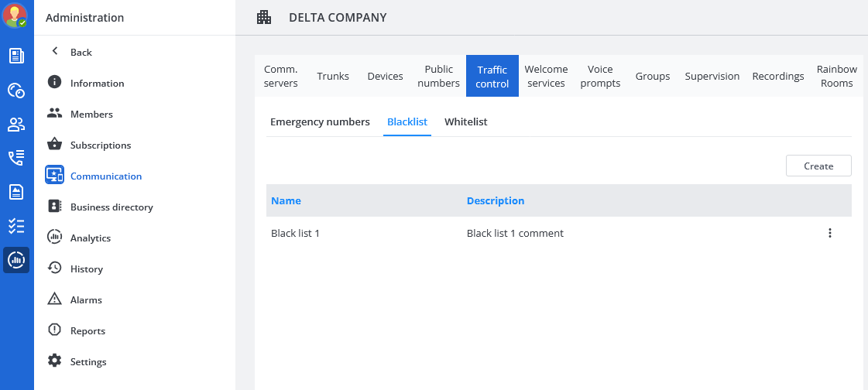Open the Members section
Viewport: 868px width, 390px height.
91,114
